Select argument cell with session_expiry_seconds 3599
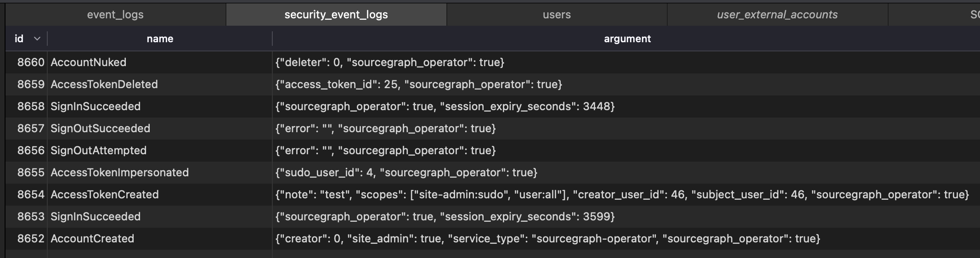 (445, 217)
